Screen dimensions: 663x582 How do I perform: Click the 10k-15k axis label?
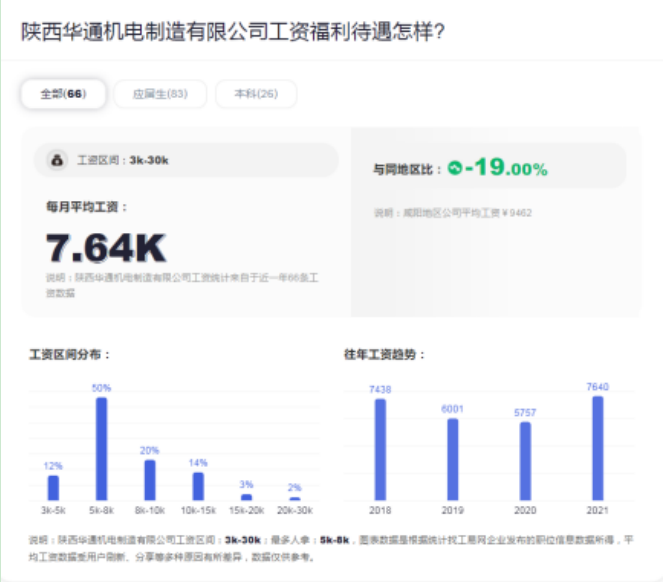coord(198,510)
